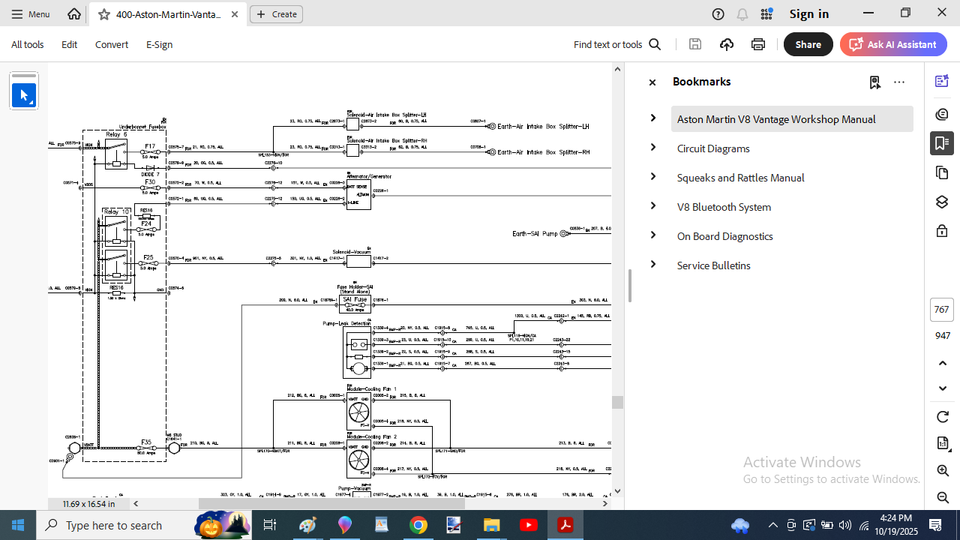Expand the On Board Diagnostics bookmark
Image resolution: width=960 pixels, height=540 pixels.
[653, 236]
